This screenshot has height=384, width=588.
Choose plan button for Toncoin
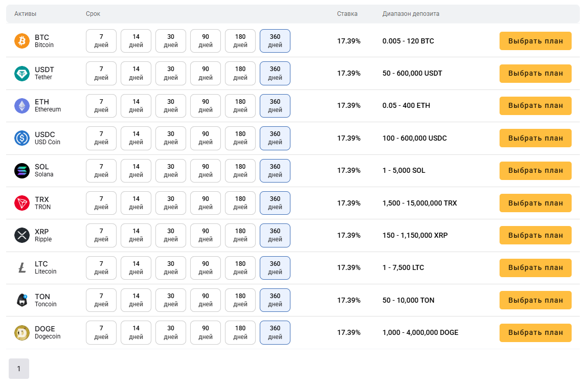click(x=535, y=300)
